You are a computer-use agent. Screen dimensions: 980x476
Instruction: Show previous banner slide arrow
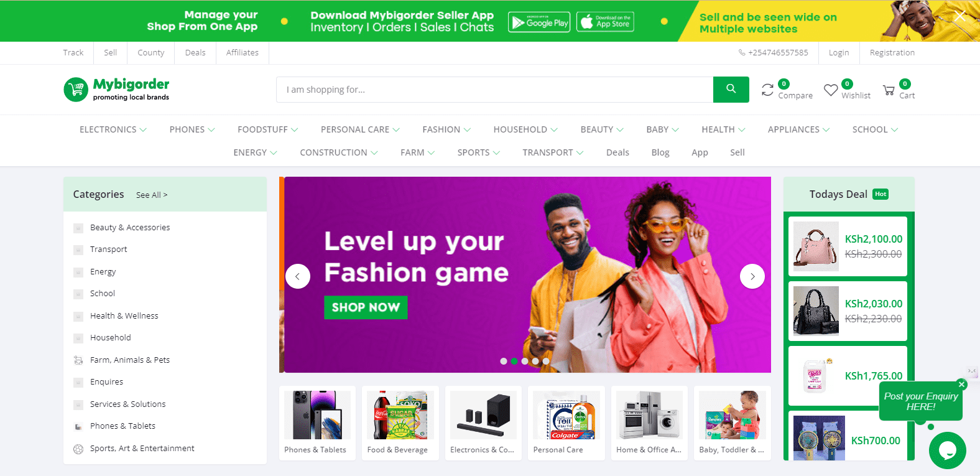tap(298, 276)
